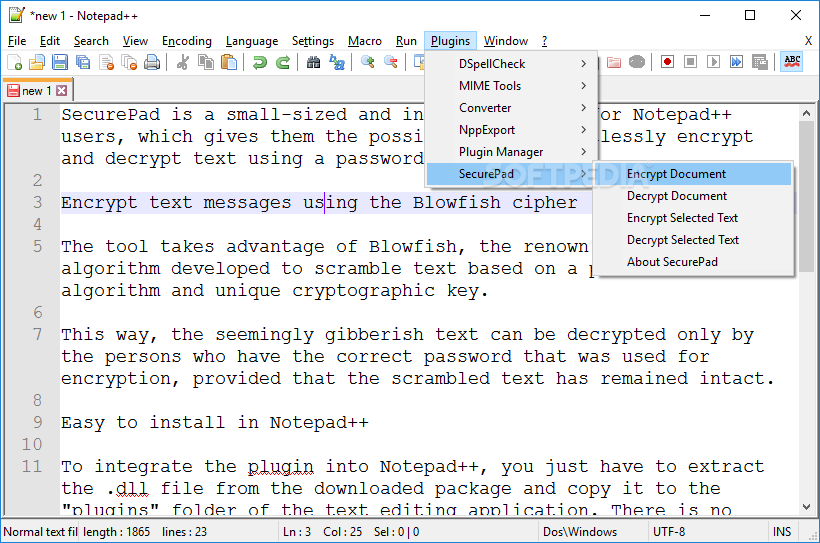Click the Print toolbar icon

[152, 62]
